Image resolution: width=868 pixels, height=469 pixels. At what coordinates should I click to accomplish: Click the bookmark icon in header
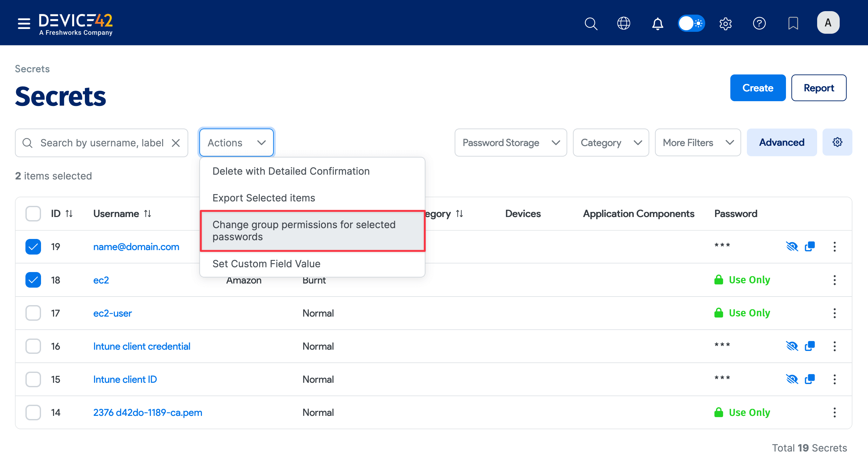coord(793,23)
